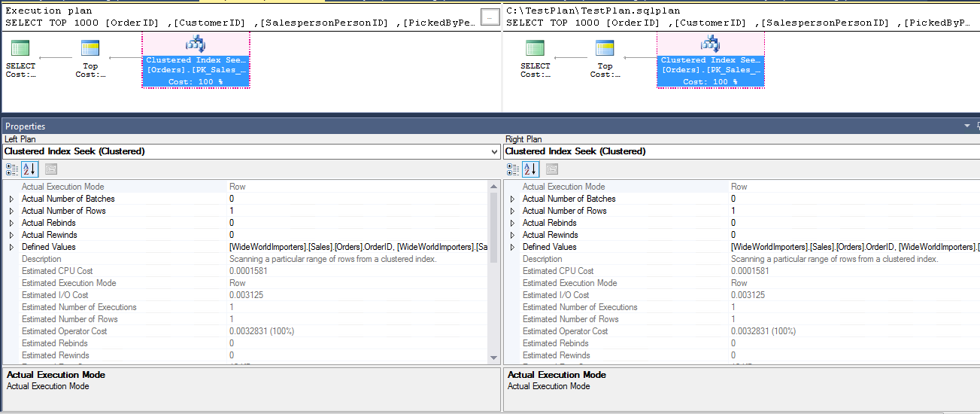Click Left Plan properties scrollbar thumb

(x=494, y=227)
